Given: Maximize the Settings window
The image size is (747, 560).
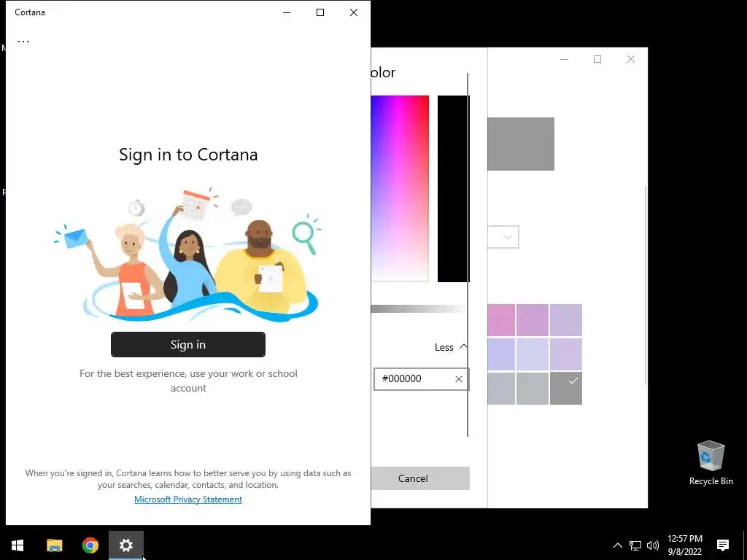Looking at the screenshot, I should [597, 59].
